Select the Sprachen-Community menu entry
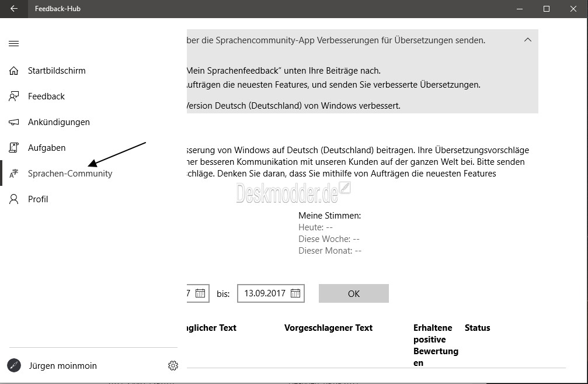The height and width of the screenshot is (384, 588). click(x=70, y=174)
